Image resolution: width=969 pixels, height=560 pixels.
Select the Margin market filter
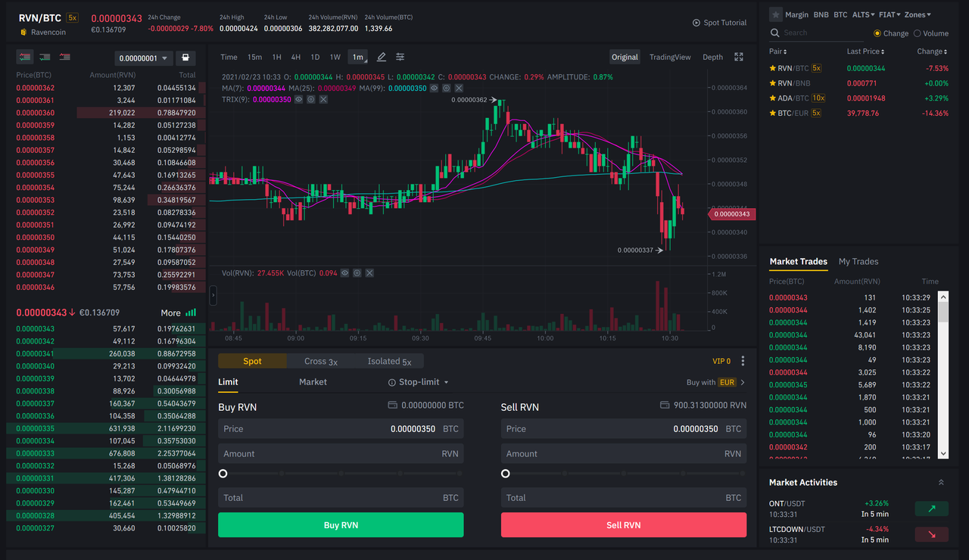tap(796, 14)
